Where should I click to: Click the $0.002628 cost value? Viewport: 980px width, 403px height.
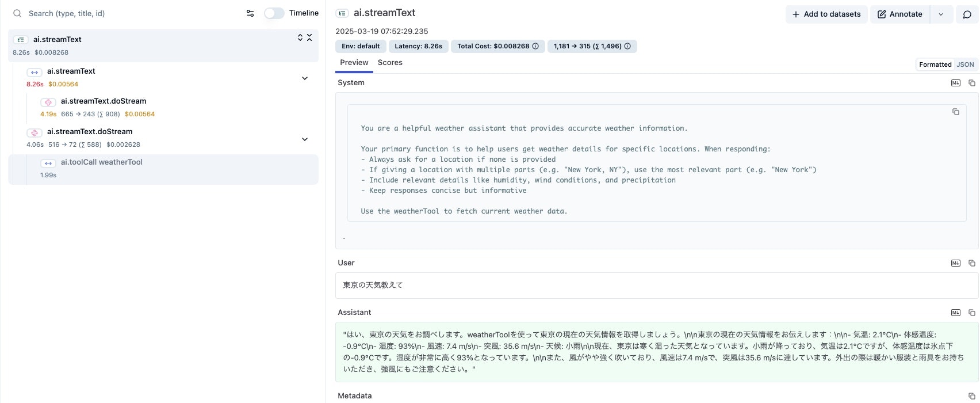coord(123,145)
